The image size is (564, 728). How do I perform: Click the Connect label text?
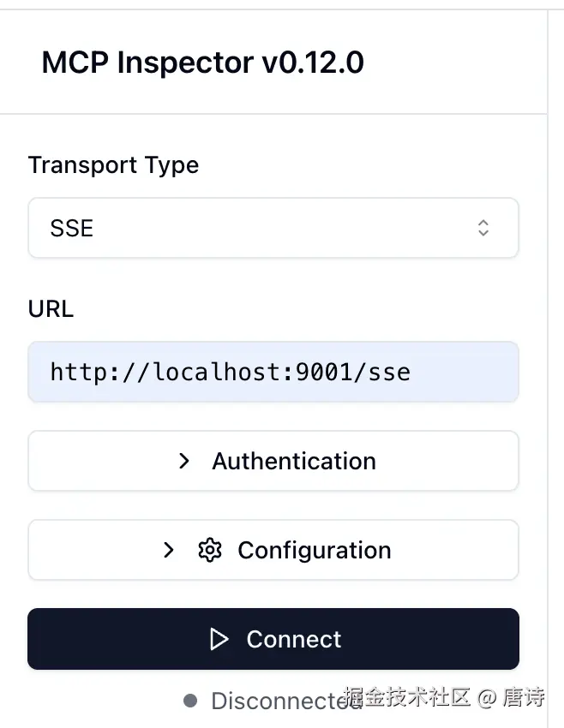[294, 639]
